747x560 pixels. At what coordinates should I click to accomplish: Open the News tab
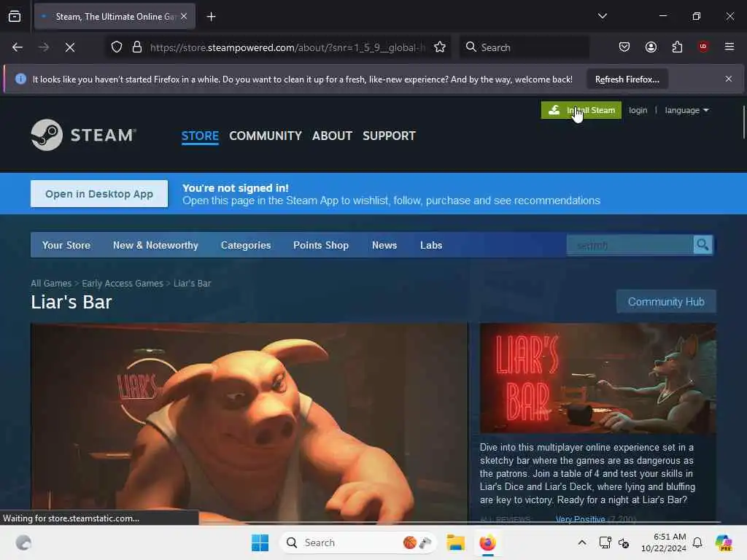click(384, 245)
